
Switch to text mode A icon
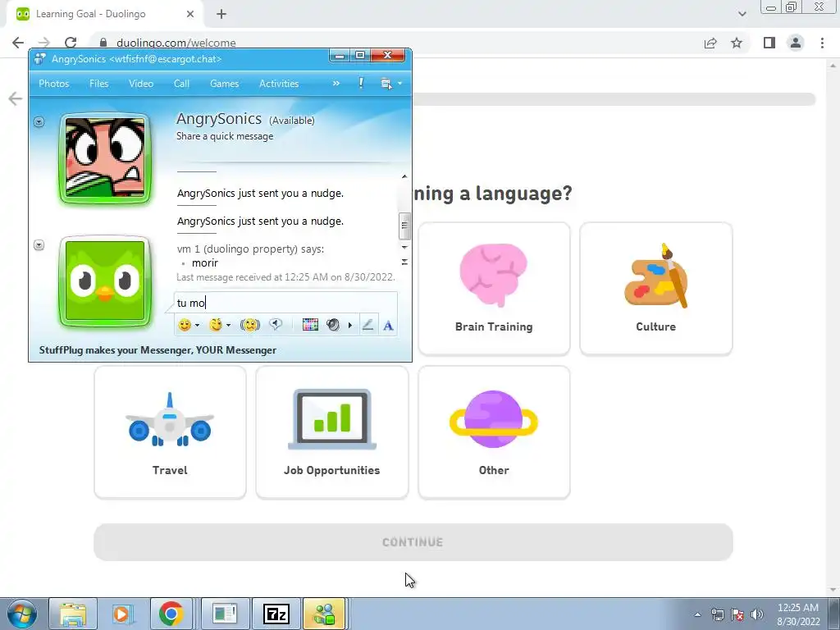(388, 325)
